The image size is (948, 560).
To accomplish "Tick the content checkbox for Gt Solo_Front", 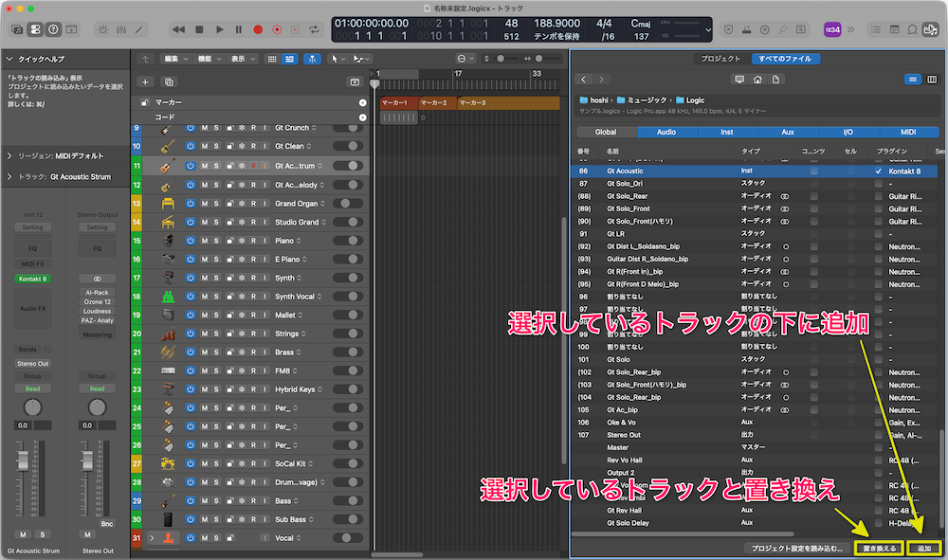I will [x=813, y=208].
